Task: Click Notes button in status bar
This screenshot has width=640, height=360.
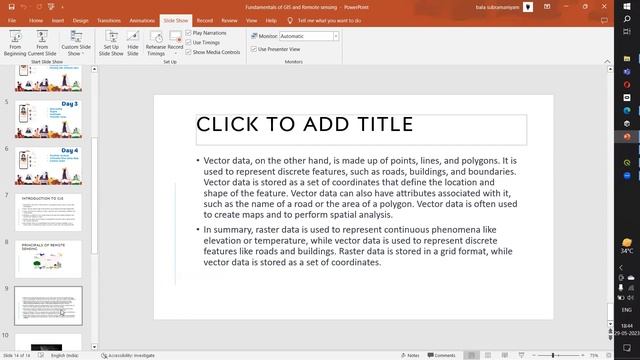Action: pos(410,356)
